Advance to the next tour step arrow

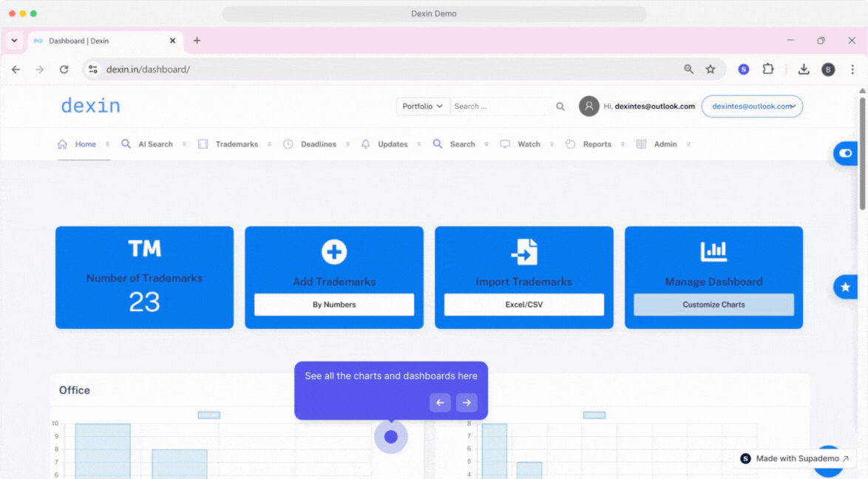pos(467,403)
